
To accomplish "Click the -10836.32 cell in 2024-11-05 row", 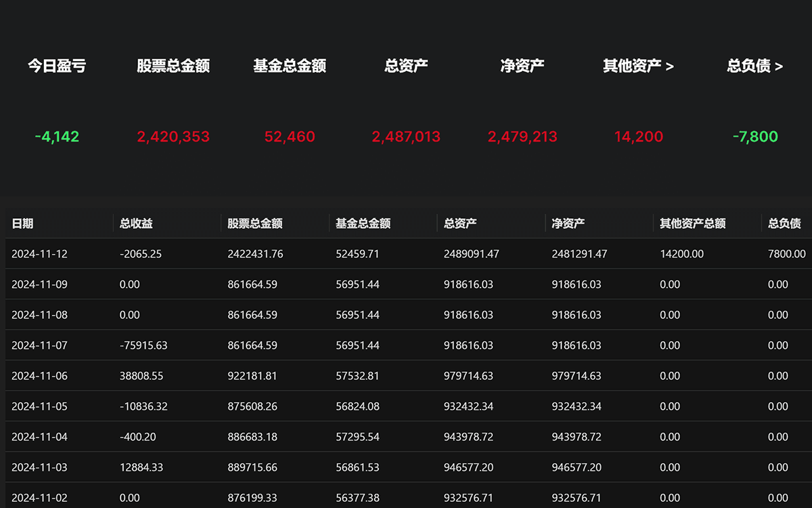I will tap(143, 406).
